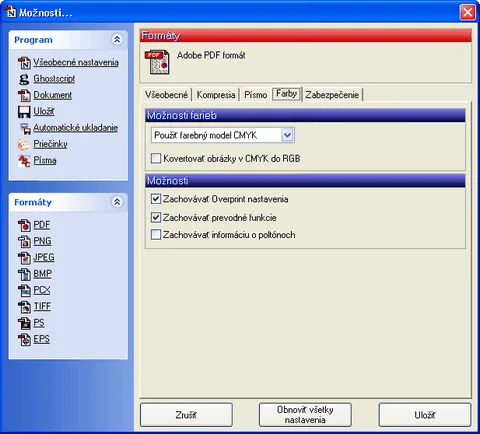This screenshot has height=434, width=480.
Task: Switch to the Kompresia tab
Action: pos(216,95)
